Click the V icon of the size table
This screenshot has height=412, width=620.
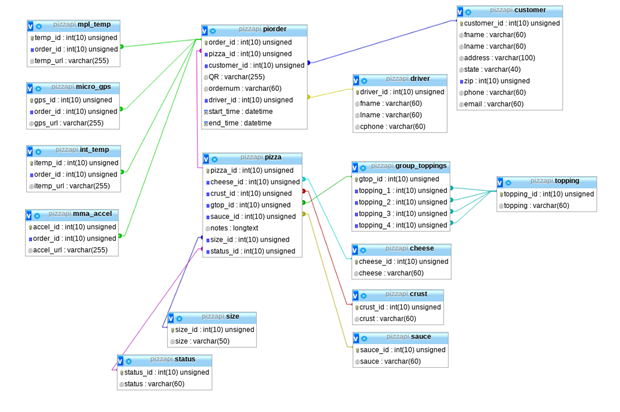coord(171,318)
